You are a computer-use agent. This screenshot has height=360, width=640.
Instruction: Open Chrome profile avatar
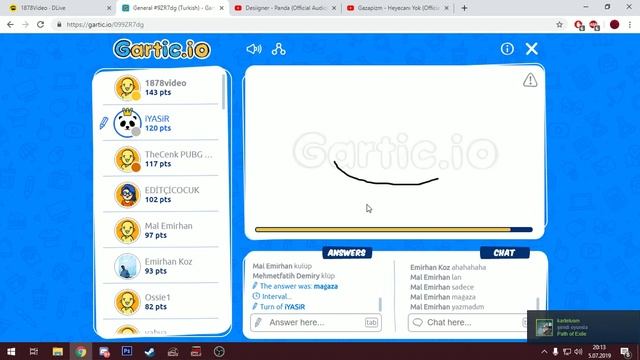(x=614, y=24)
